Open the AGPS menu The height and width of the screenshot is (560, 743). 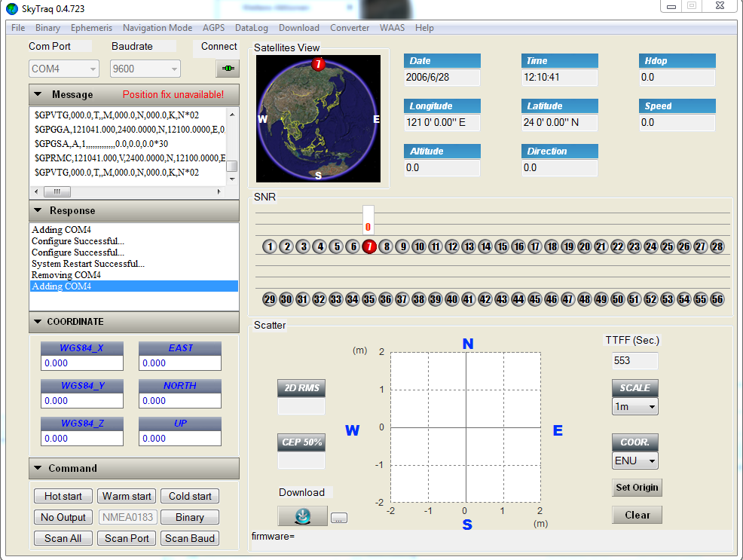click(x=214, y=28)
